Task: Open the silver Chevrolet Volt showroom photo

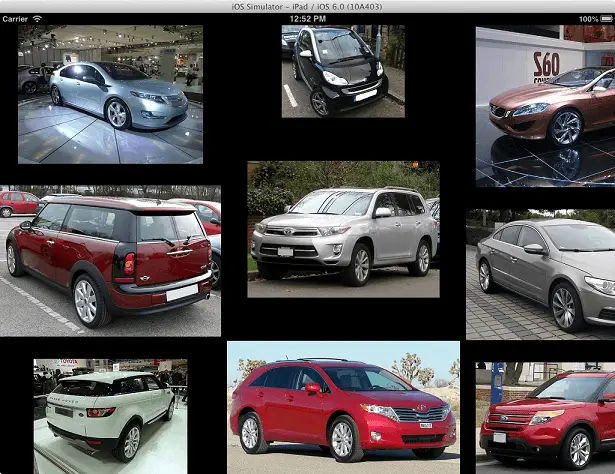Action: pyautogui.click(x=110, y=94)
